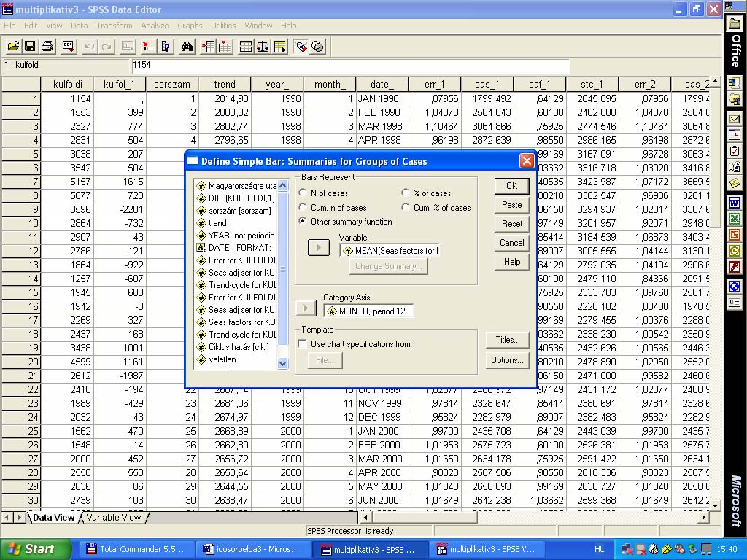Click the arrow button next to Category Axis
Viewport: 747px width, 560px height.
click(x=306, y=308)
